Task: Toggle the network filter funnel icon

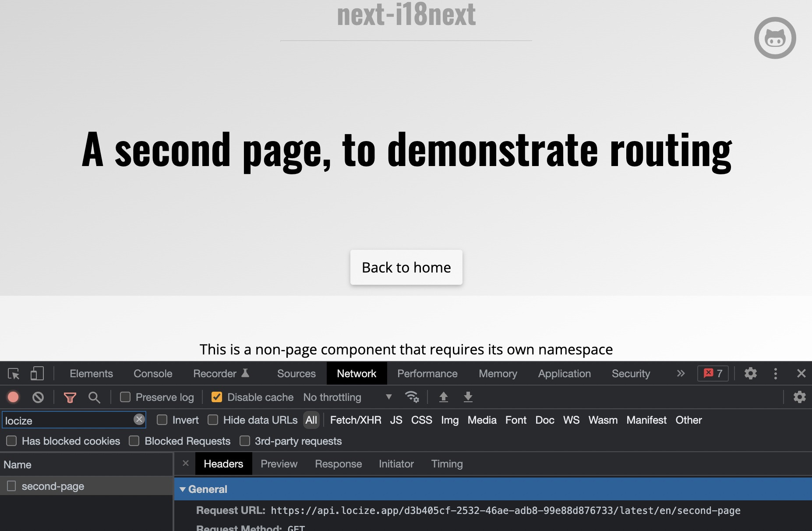Action: (x=70, y=397)
